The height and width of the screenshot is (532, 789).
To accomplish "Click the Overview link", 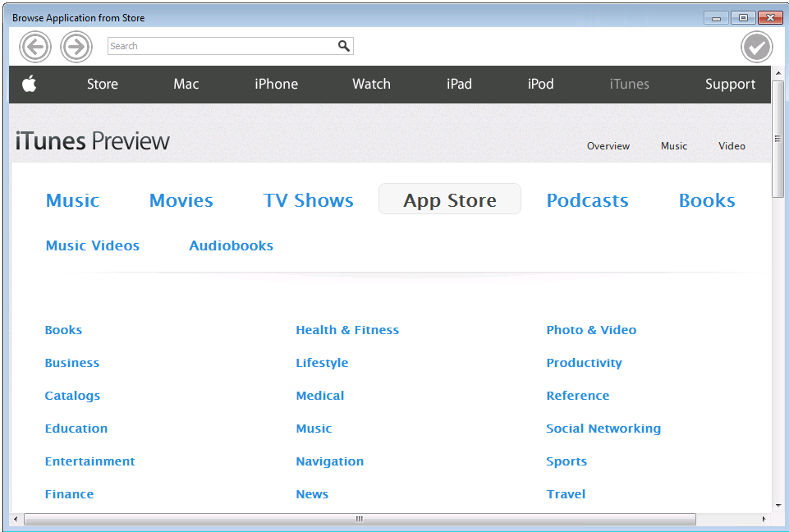I will pyautogui.click(x=608, y=145).
